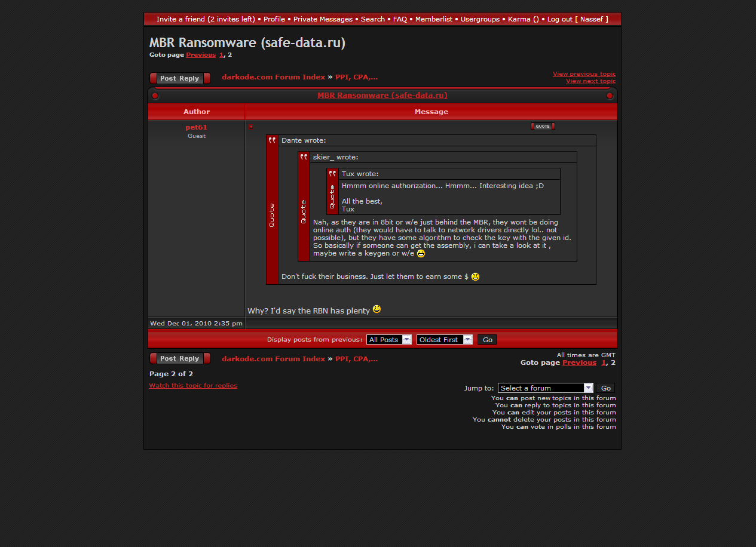
Task: Open the Oldest First sort dropdown
Action: (x=444, y=340)
